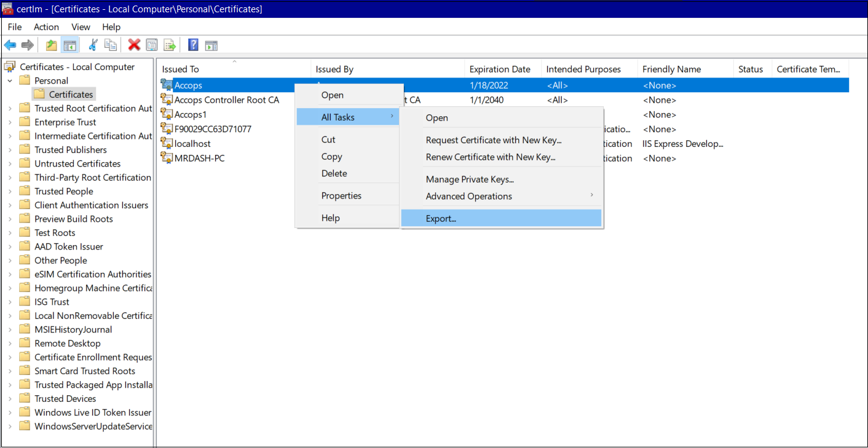Select the Remote Desktop folder in tree
This screenshot has width=868, height=448.
[x=67, y=344]
